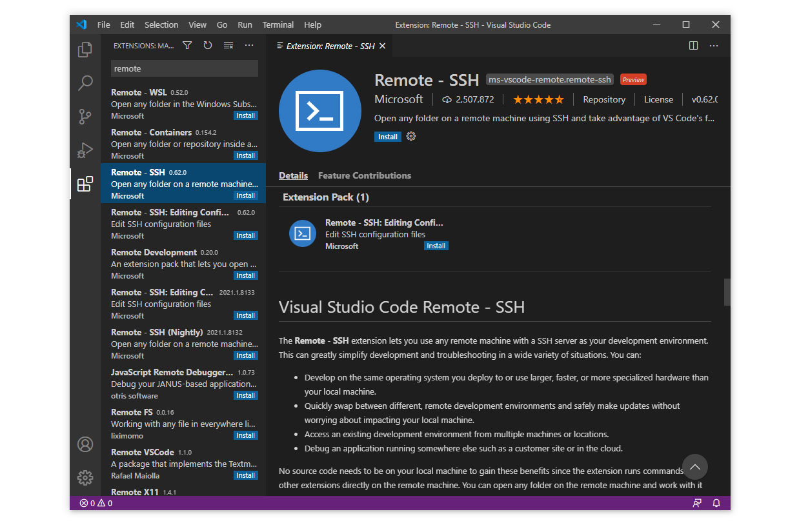Click the ms-vscode-remote.remote-ssh identifier badge
Image resolution: width=799 pixels, height=532 pixels.
(550, 80)
